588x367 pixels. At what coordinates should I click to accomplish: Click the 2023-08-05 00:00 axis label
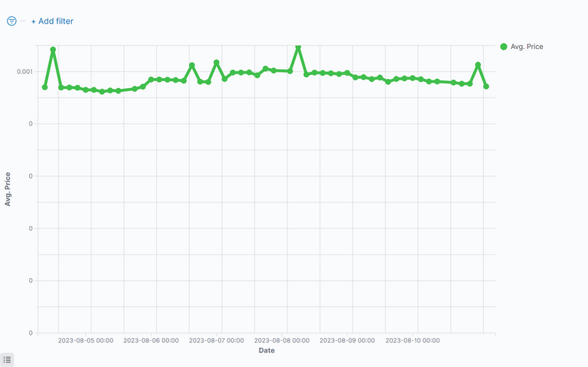(x=86, y=340)
